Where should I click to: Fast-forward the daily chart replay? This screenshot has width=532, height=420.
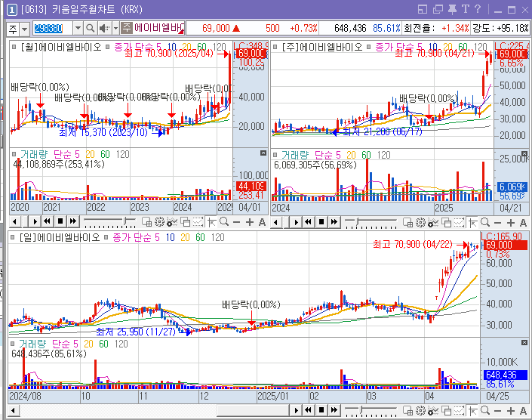[334, 410]
